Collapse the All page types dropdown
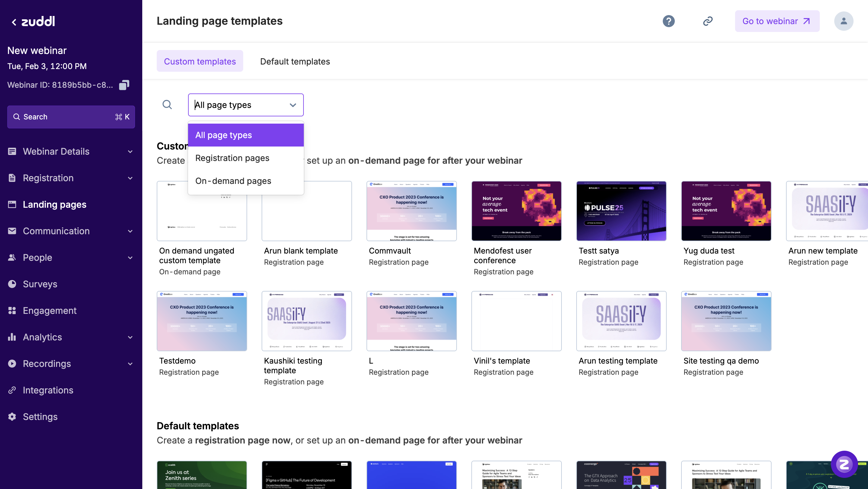This screenshot has height=489, width=868. [x=293, y=105]
